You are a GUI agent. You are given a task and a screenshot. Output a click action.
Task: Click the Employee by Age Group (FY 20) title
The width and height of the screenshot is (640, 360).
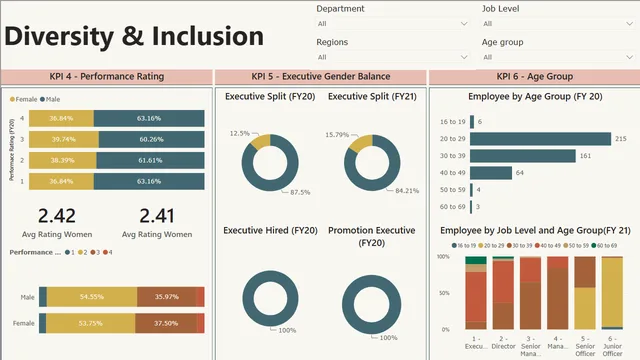(535, 97)
